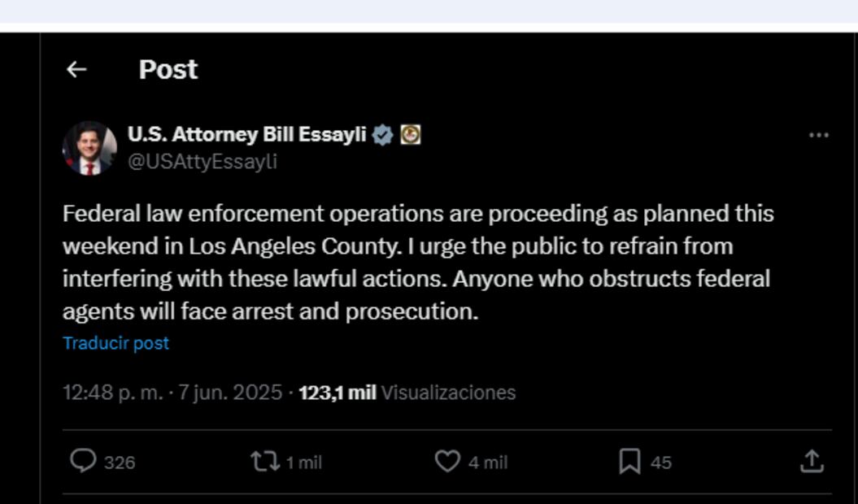Click the 1 mil reposts count
Screen dimensions: 858x504
click(304, 463)
